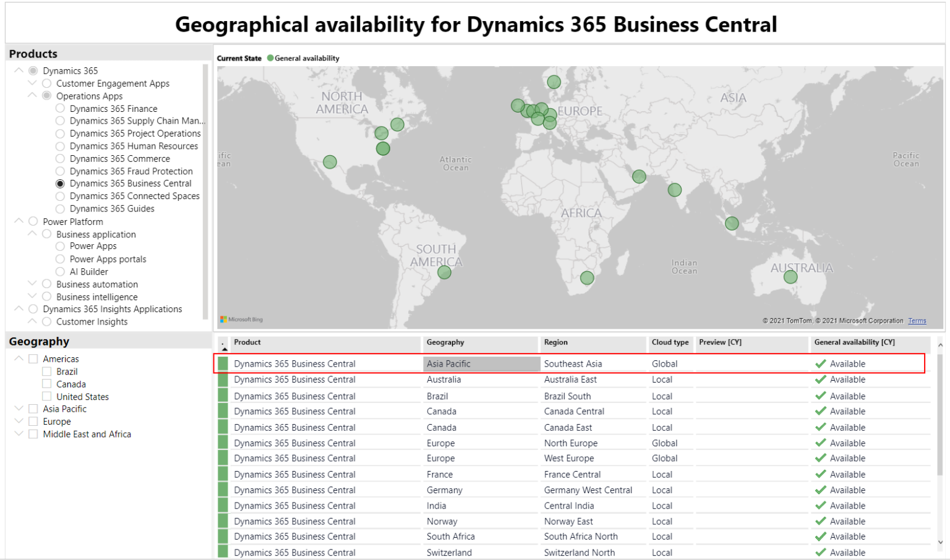Image resolution: width=950 pixels, height=560 pixels.
Task: Expand Asia Pacific in the Geography panel
Action: click(19, 409)
